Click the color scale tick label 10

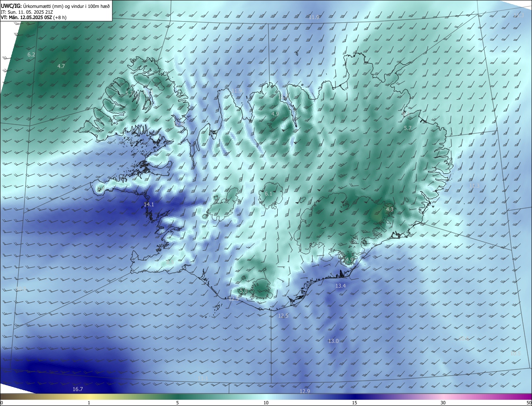point(266,403)
